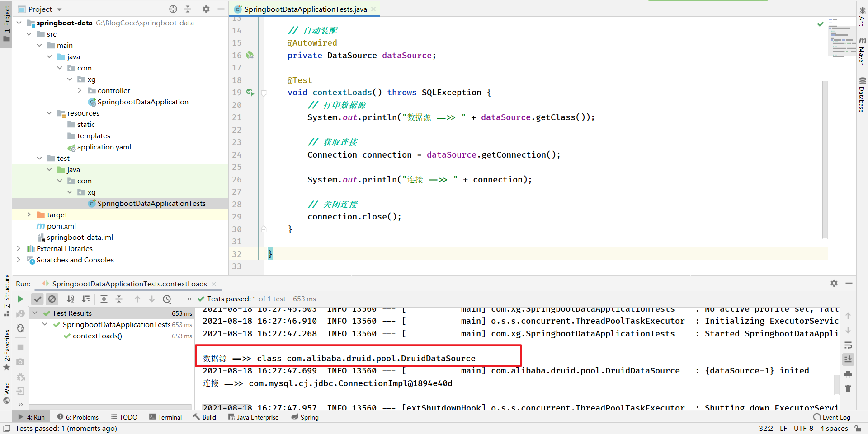Screen dimensions: 868x434
Task: Open the Database tool window
Action: click(x=862, y=95)
